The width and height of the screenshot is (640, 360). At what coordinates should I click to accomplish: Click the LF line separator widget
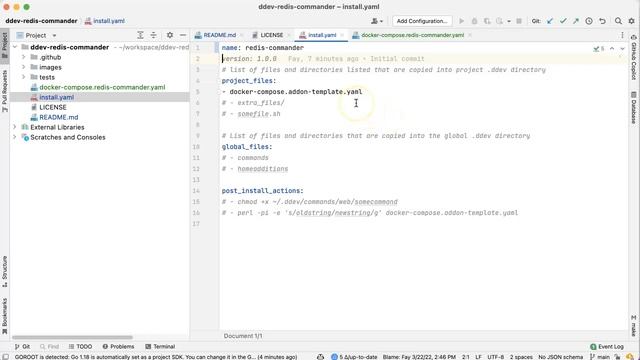pos(478,357)
